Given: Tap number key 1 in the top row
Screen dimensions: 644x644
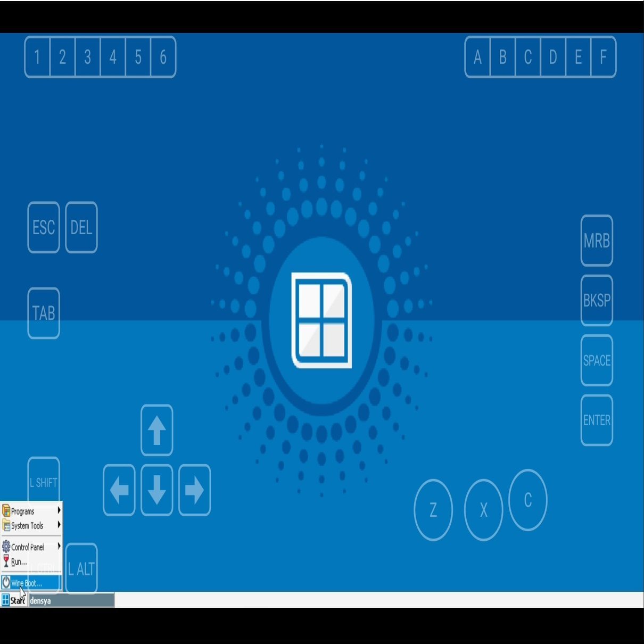Looking at the screenshot, I should point(37,57).
